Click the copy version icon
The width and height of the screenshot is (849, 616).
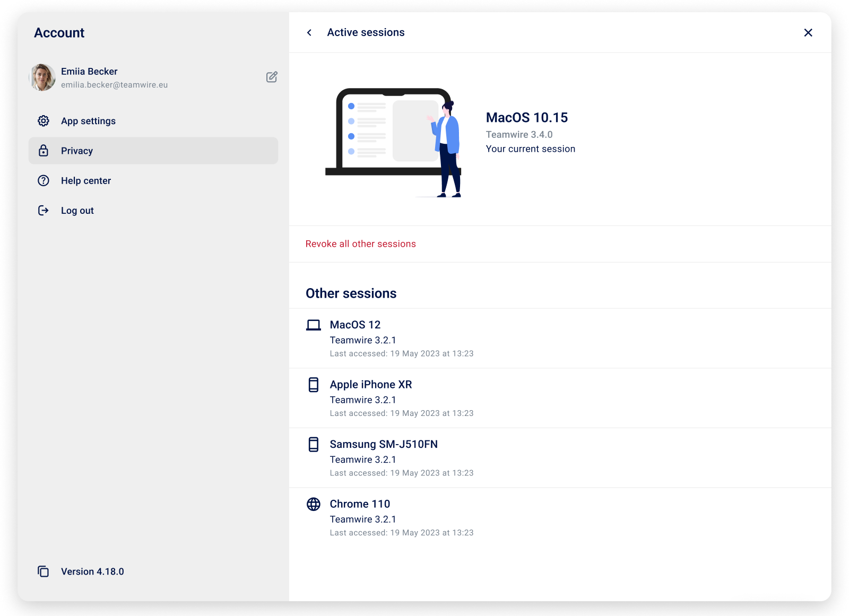tap(44, 571)
